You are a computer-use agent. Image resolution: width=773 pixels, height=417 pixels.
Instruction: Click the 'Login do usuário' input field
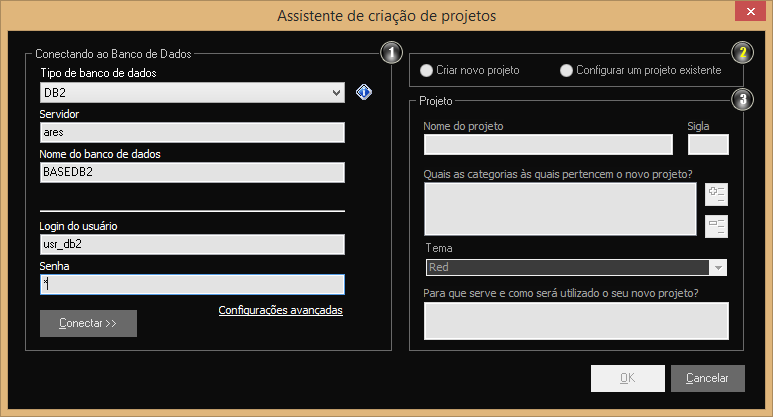pos(192,245)
